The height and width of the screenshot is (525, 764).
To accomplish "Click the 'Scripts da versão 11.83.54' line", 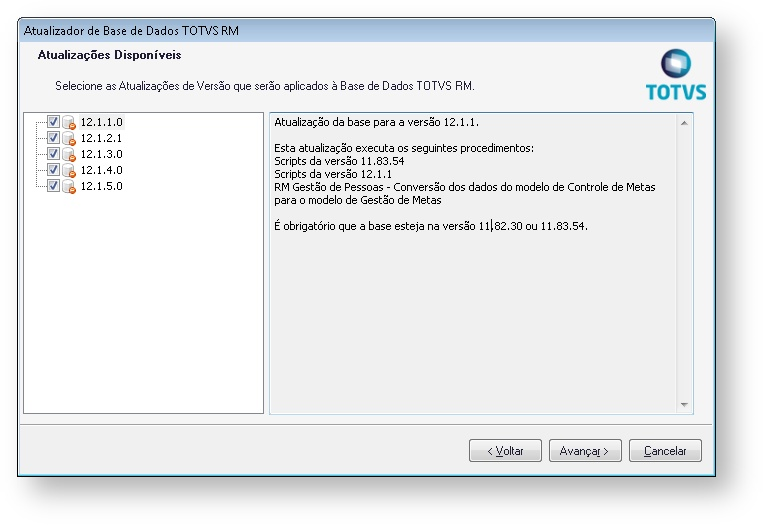I will (339, 161).
